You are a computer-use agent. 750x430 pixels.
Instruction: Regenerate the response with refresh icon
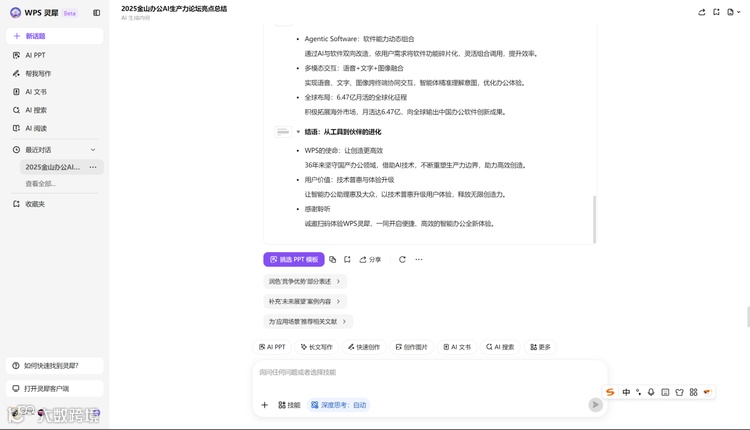402,259
